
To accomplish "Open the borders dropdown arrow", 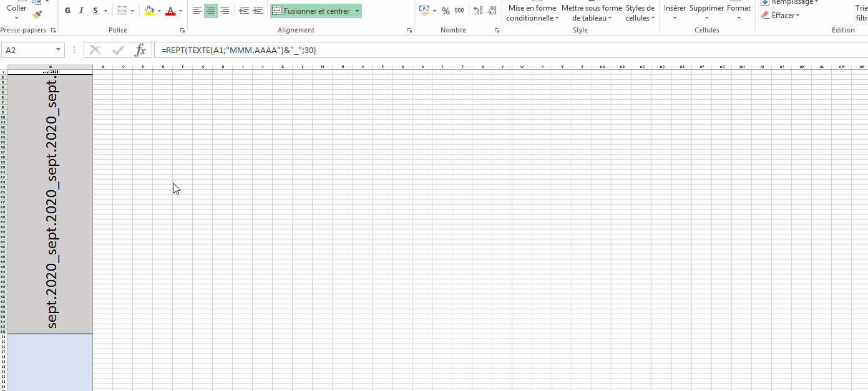I will [x=132, y=11].
